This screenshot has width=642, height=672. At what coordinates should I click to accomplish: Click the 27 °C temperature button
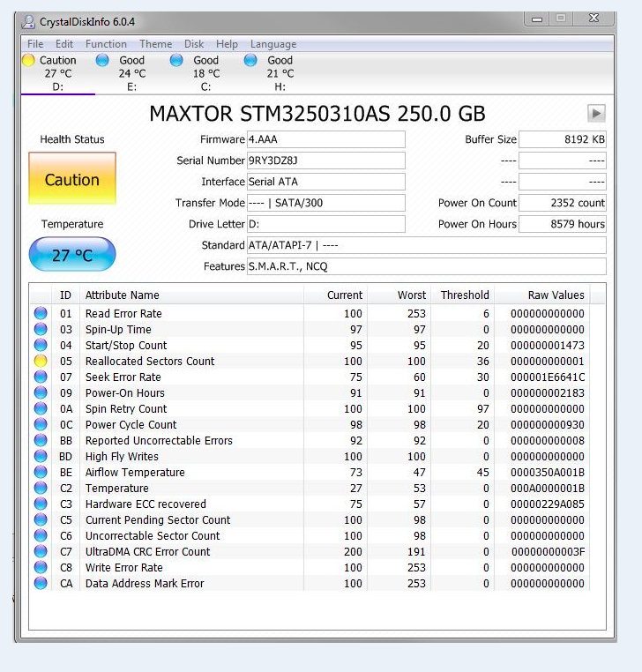pyautogui.click(x=72, y=255)
